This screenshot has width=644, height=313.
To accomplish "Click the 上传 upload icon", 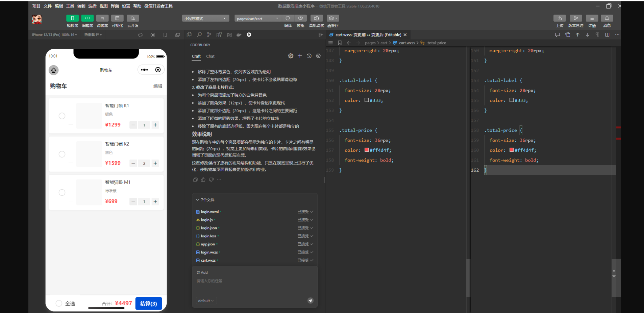I will coord(560,18).
